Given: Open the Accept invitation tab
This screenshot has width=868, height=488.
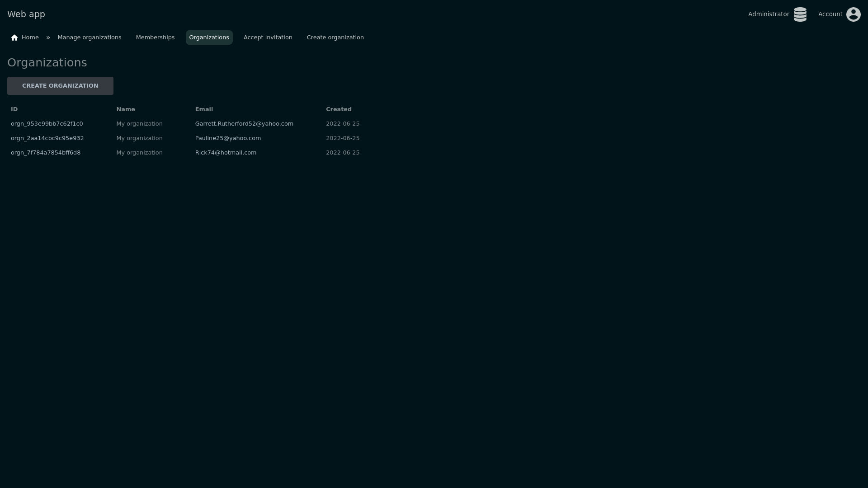Looking at the screenshot, I should pos(268,38).
